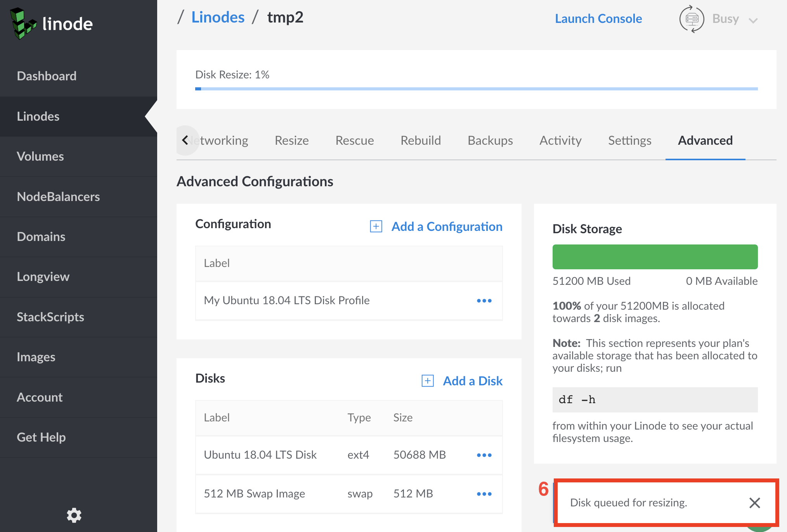Viewport: 787px width, 532px height.
Task: Click the Add a Configuration link
Action: (x=447, y=227)
